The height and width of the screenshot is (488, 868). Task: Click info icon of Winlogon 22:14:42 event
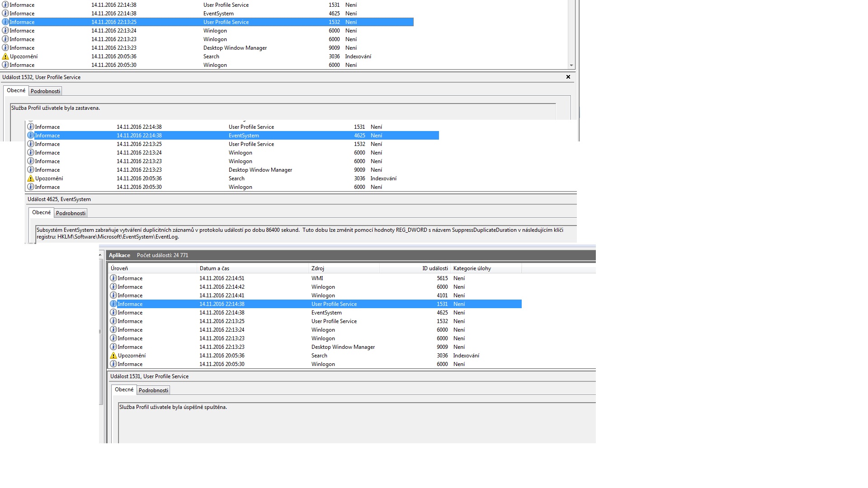tap(113, 287)
